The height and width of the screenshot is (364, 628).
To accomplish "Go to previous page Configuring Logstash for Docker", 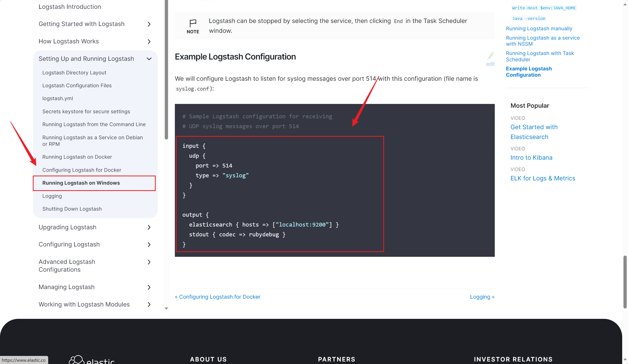I will [217, 297].
